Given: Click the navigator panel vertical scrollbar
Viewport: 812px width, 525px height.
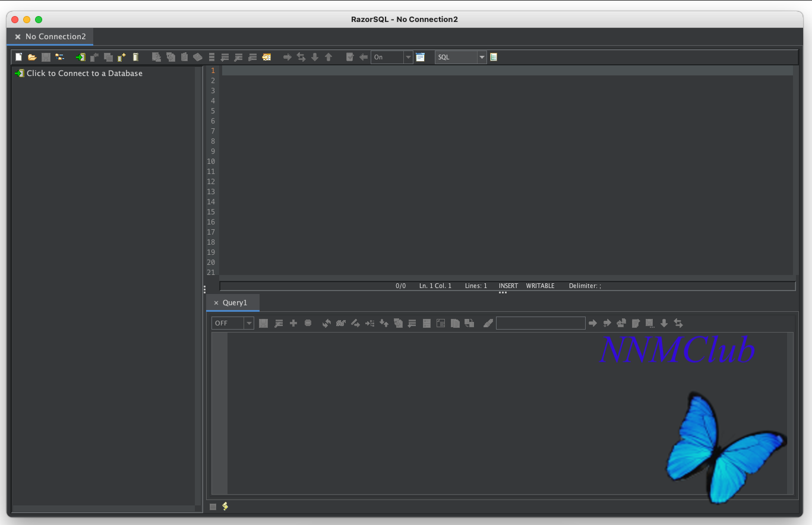Looking at the screenshot, I should coord(198,285).
